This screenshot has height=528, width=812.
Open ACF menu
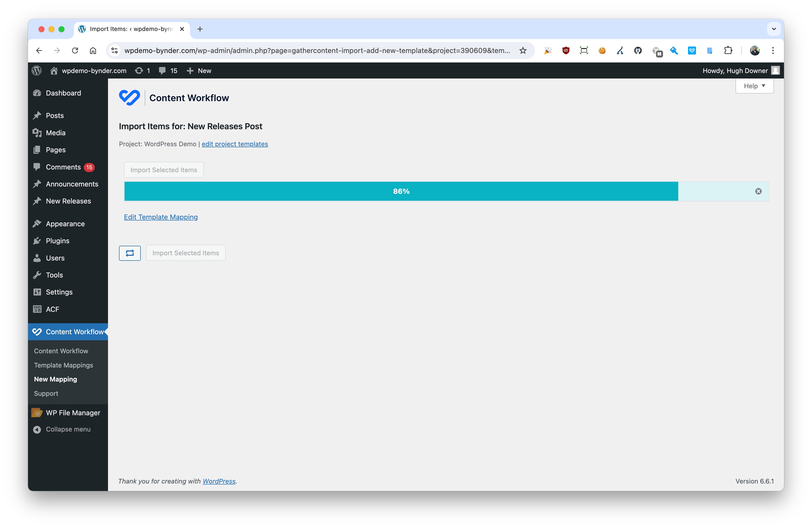pyautogui.click(x=68, y=309)
